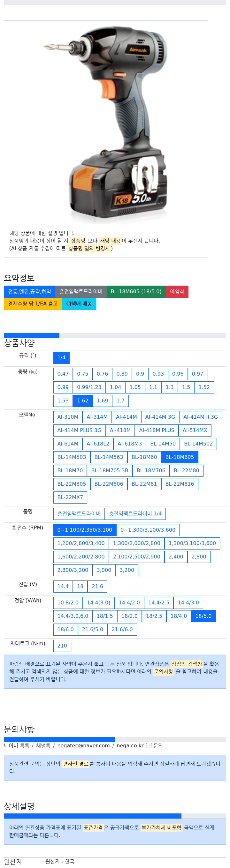
Task: Choose model BL-18M605
Action: click(180, 457)
